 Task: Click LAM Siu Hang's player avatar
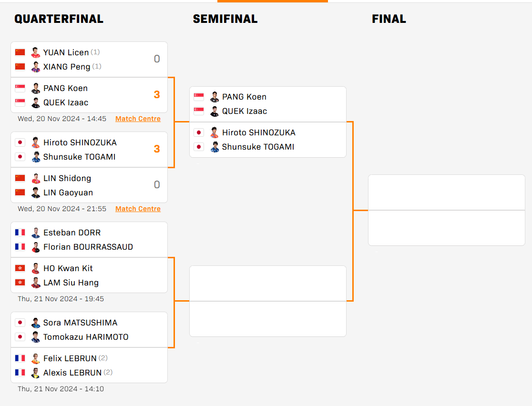pos(35,283)
